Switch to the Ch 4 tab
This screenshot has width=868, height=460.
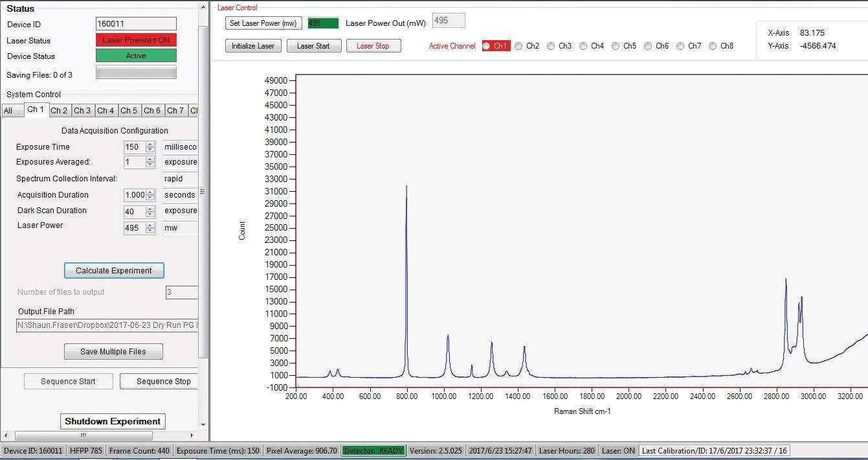(x=106, y=111)
